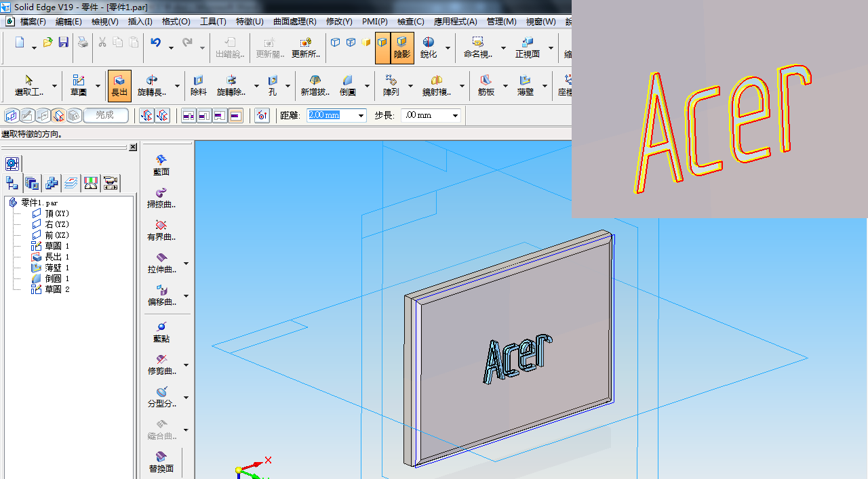The image size is (868, 479).
Task: Open the PMI(P) menu
Action: [374, 22]
